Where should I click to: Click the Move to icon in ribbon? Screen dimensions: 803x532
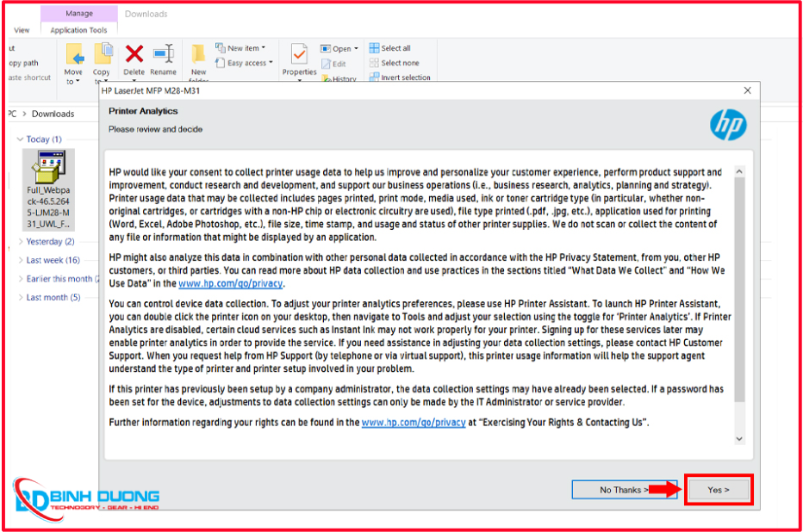pos(74,55)
